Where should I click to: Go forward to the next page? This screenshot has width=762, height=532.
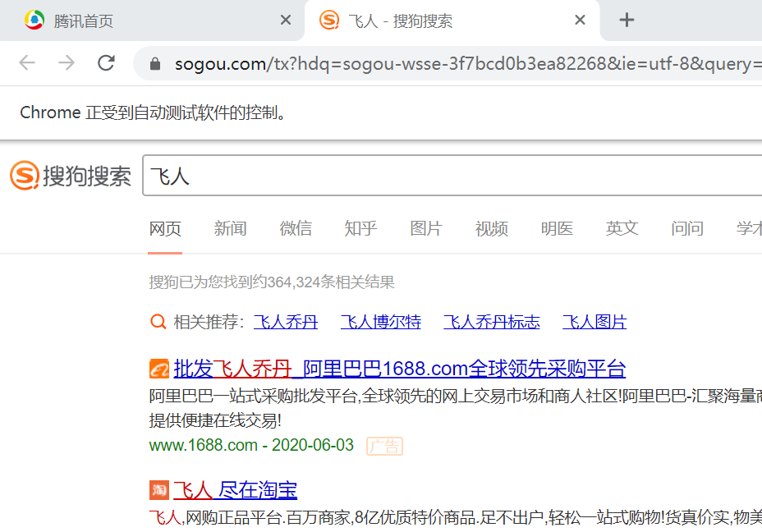pyautogui.click(x=67, y=63)
